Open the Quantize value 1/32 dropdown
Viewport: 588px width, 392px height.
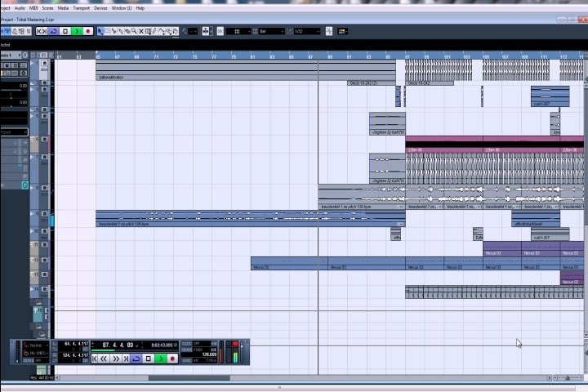pyautogui.click(x=307, y=32)
